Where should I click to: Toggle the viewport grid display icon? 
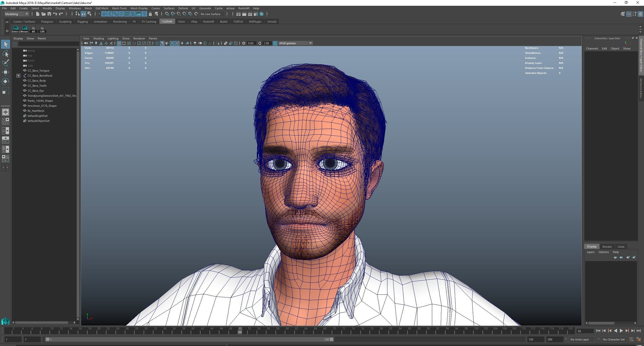(119, 43)
